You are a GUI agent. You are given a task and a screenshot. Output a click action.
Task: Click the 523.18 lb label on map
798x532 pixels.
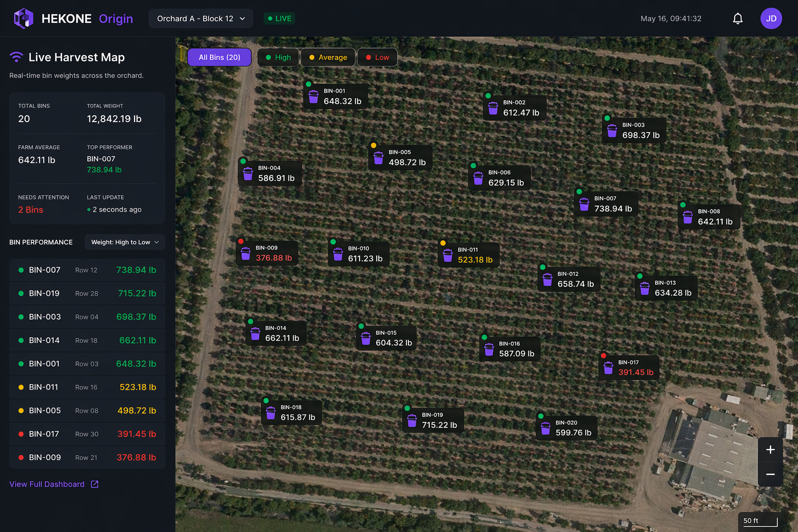pyautogui.click(x=475, y=260)
